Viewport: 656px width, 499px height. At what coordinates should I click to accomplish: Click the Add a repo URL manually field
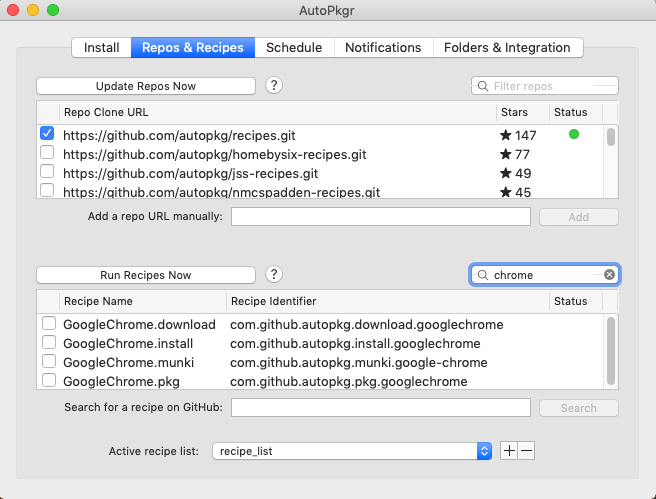(x=380, y=217)
